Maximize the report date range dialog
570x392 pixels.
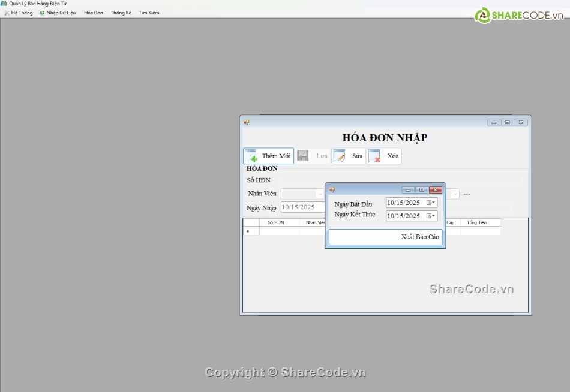[422, 190]
